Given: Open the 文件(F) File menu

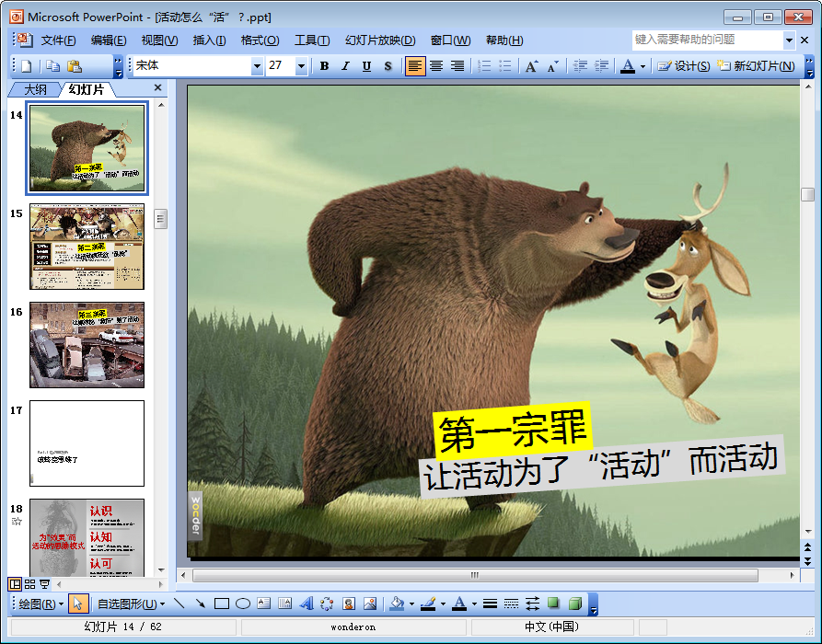Looking at the screenshot, I should (x=58, y=40).
